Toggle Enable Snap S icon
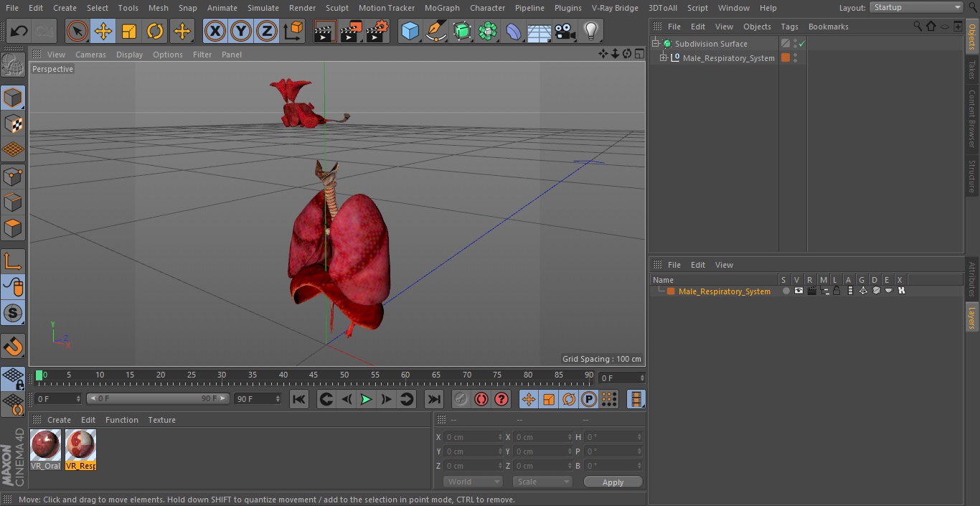Viewport: 980px width, 506px height. pyautogui.click(x=13, y=313)
